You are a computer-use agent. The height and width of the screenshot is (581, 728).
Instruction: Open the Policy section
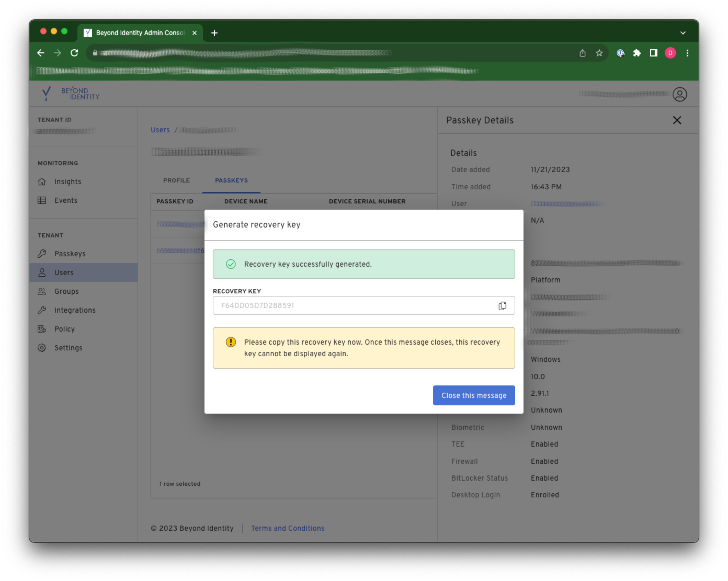[x=64, y=329]
